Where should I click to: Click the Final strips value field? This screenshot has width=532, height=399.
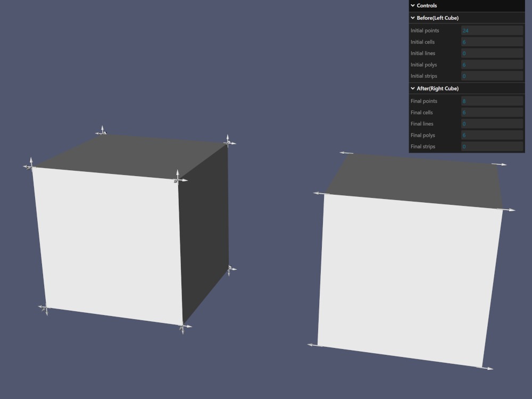click(x=492, y=146)
